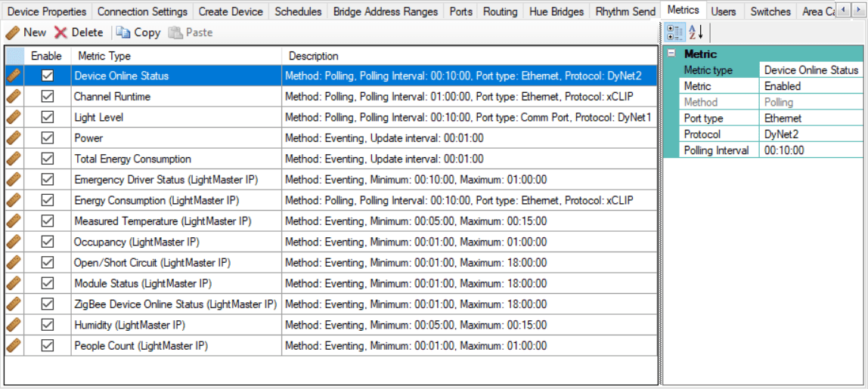
Task: Toggle Enable checkbox for Light Level
Action: (48, 117)
